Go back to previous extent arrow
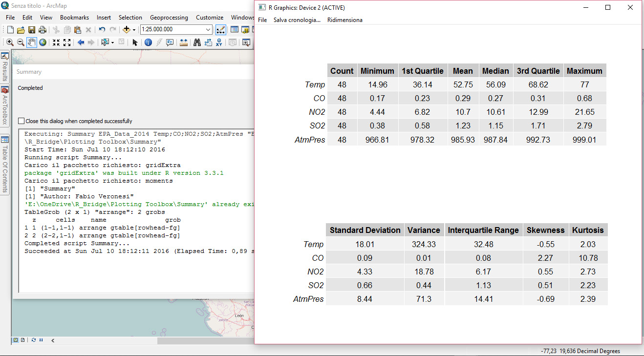 click(81, 42)
